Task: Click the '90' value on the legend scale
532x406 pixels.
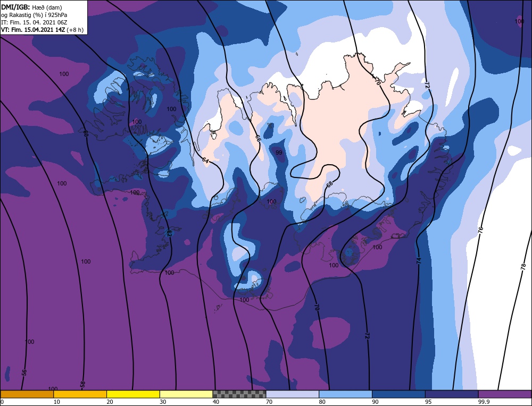Action: (x=375, y=402)
